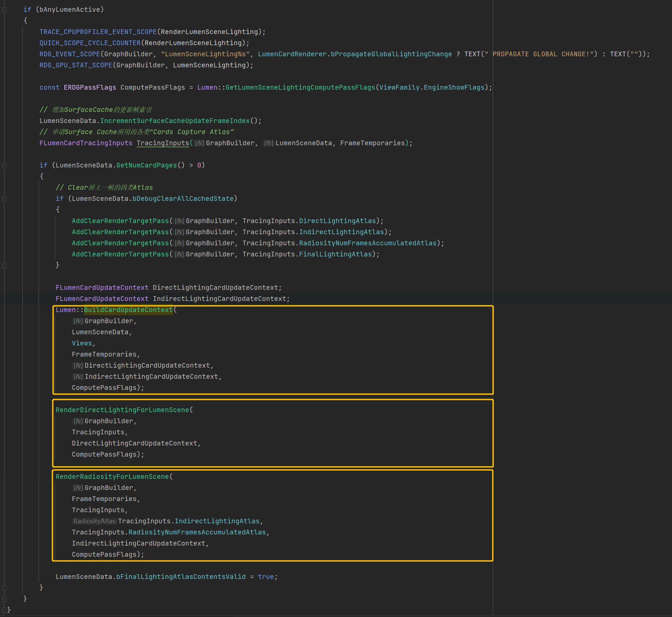Collapse the GetNumCardPages if-block fold marker
The image size is (672, 617).
5,165
